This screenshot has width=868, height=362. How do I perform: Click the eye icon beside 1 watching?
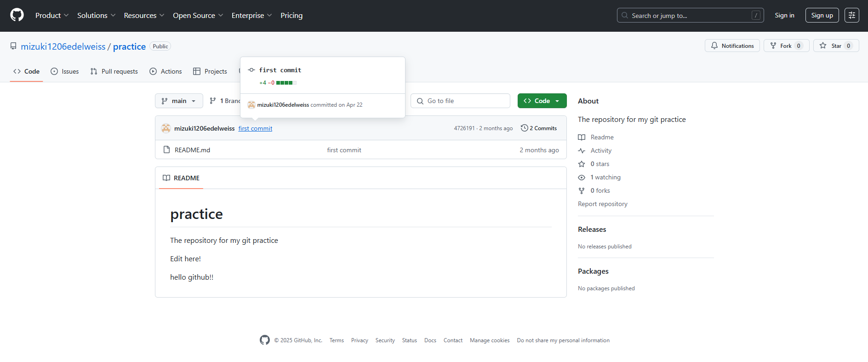tap(582, 177)
